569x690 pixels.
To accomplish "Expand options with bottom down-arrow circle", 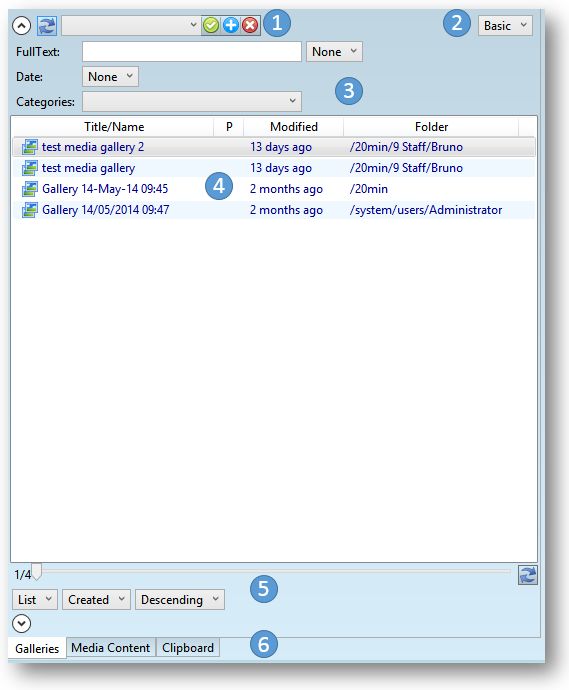I will pos(22,623).
